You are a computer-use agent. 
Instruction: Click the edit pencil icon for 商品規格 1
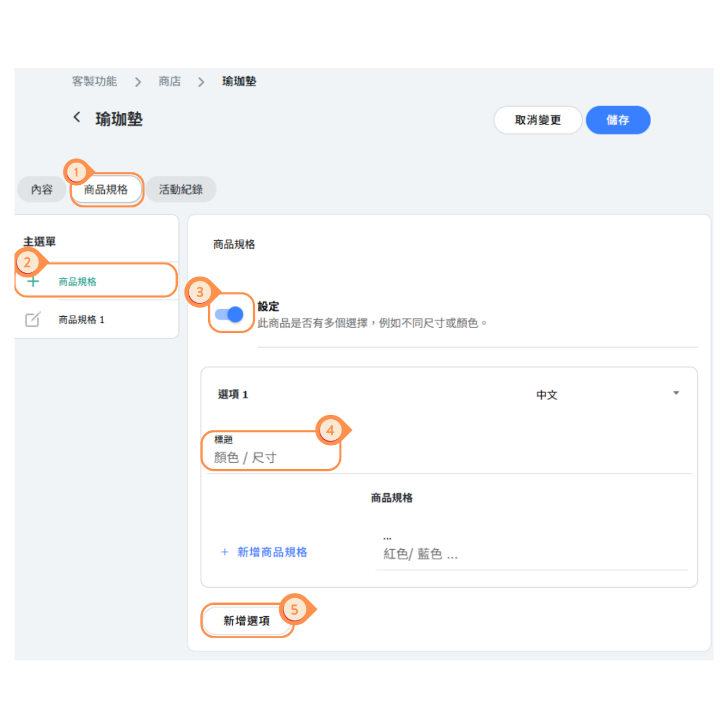tap(33, 320)
